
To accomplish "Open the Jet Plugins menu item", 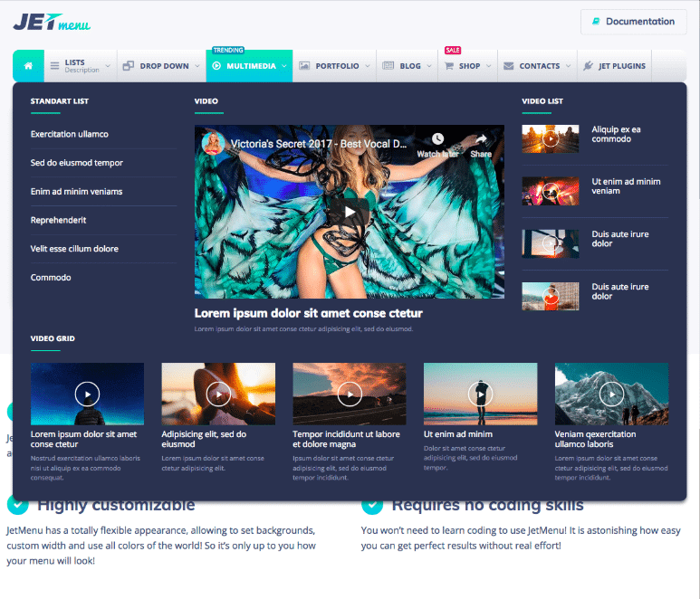I will point(614,66).
